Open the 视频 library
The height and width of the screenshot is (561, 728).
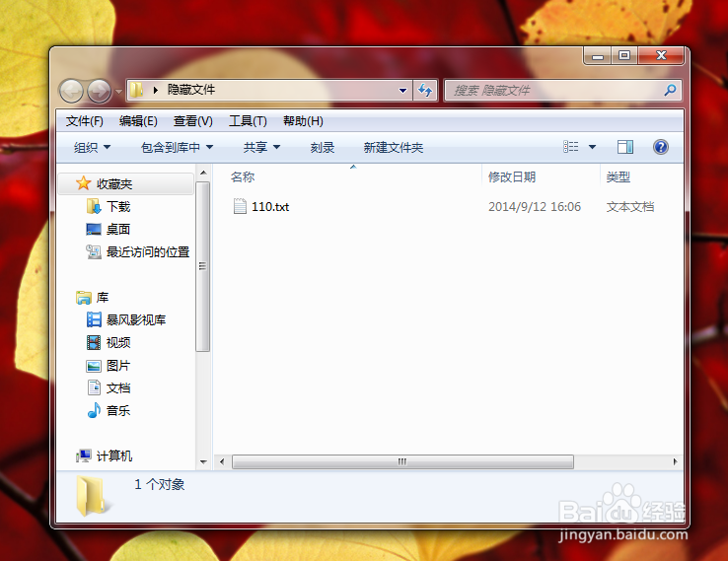pyautogui.click(x=118, y=343)
